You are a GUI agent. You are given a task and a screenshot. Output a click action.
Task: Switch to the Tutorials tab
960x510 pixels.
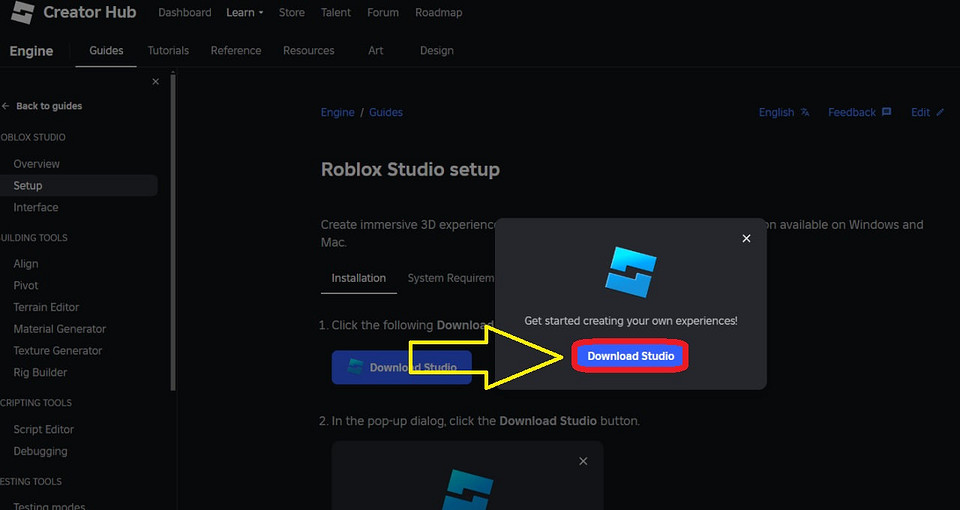point(168,51)
